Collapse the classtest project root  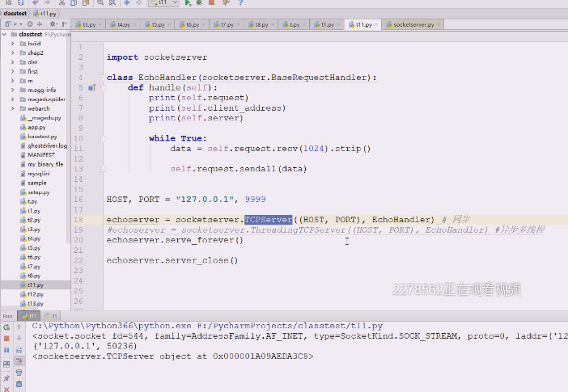4,35
